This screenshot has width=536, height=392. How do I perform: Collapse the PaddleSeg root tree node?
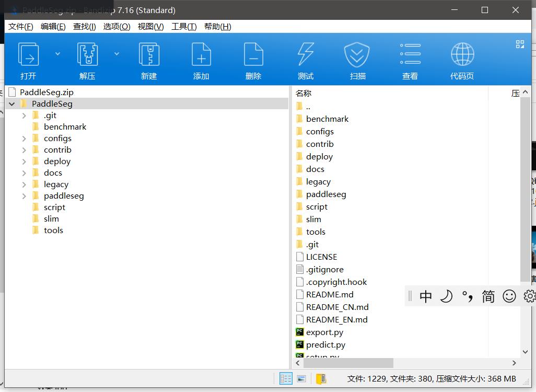pos(12,103)
